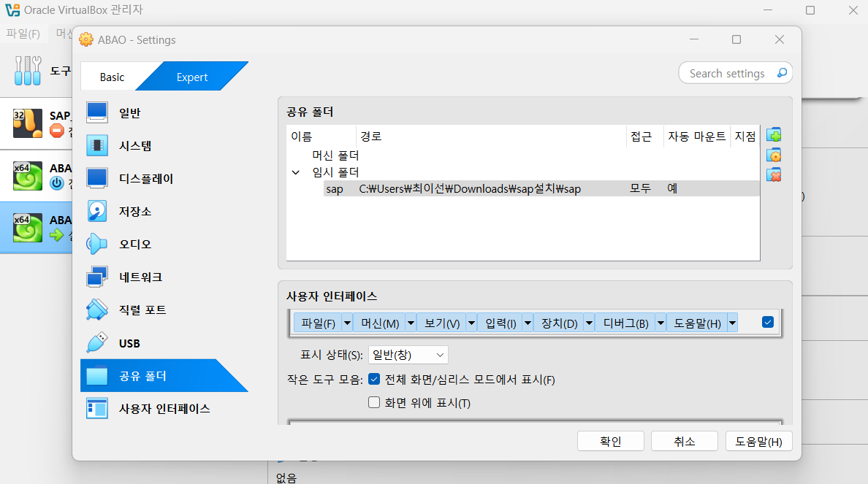Screen dimensions: 868x484
Task: Edit the selected shared folder
Action: click(774, 155)
